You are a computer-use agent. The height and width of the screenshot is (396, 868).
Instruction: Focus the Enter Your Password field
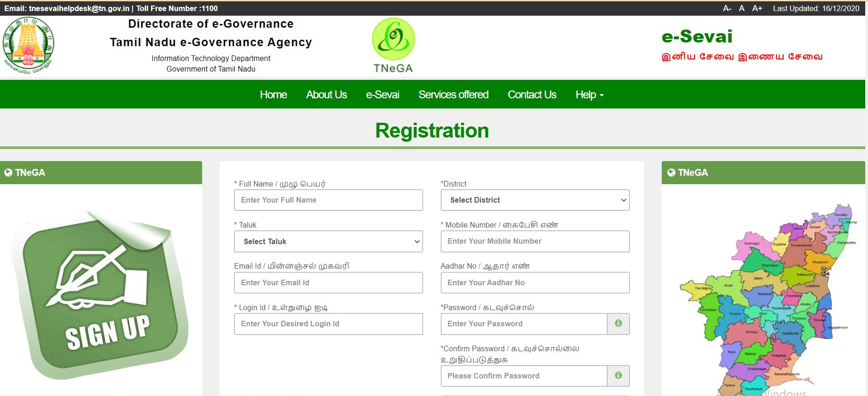524,324
